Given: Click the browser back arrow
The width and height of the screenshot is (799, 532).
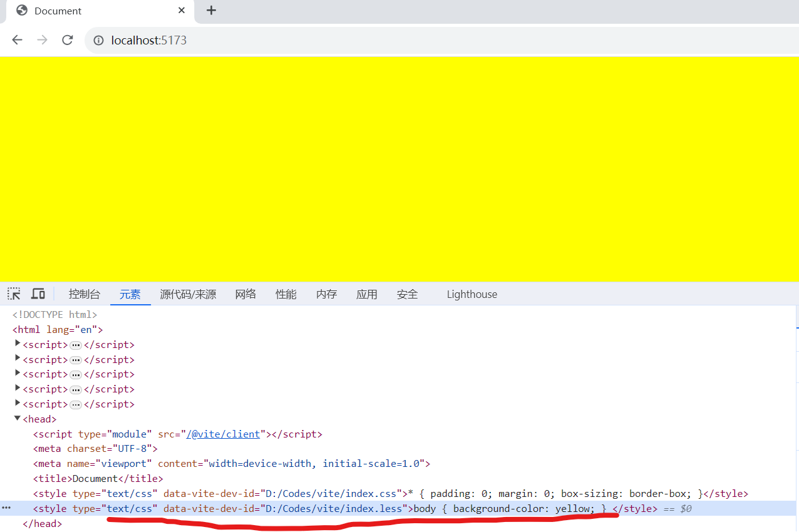Looking at the screenshot, I should [17, 40].
